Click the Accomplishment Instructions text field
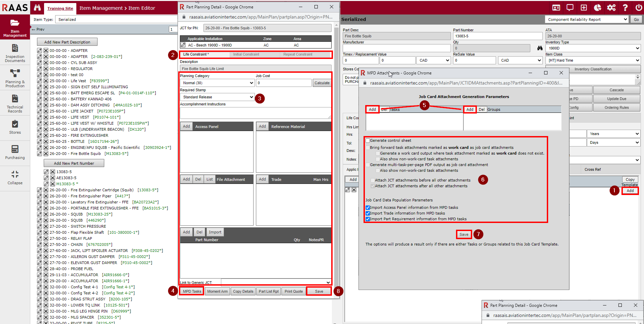Screen dimensions: 644x324 255,113
